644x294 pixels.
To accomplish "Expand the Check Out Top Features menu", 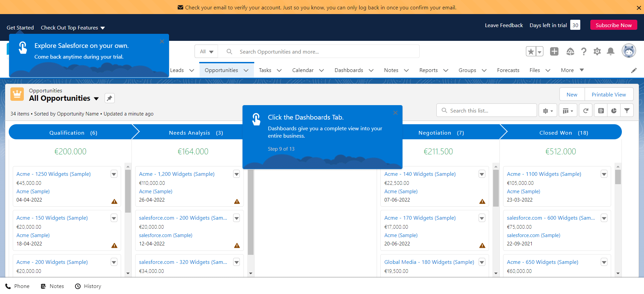I will (x=73, y=28).
